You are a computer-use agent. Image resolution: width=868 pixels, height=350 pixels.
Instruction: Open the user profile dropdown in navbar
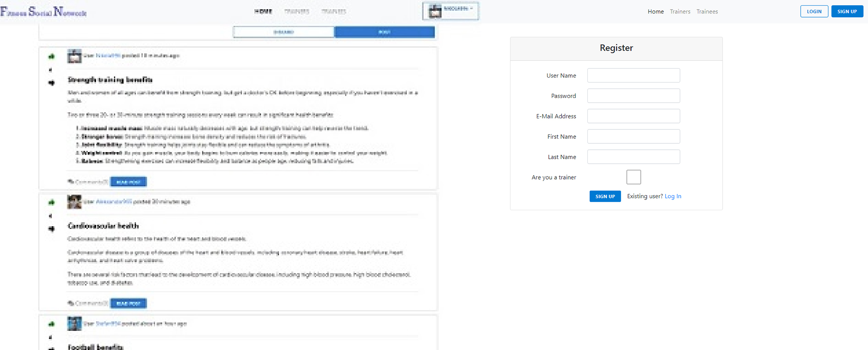point(451,11)
